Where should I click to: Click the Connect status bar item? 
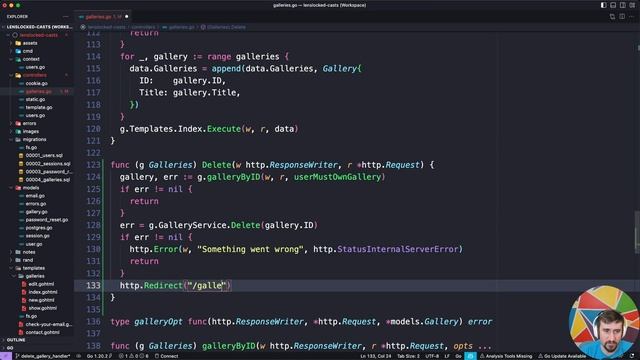[167, 356]
